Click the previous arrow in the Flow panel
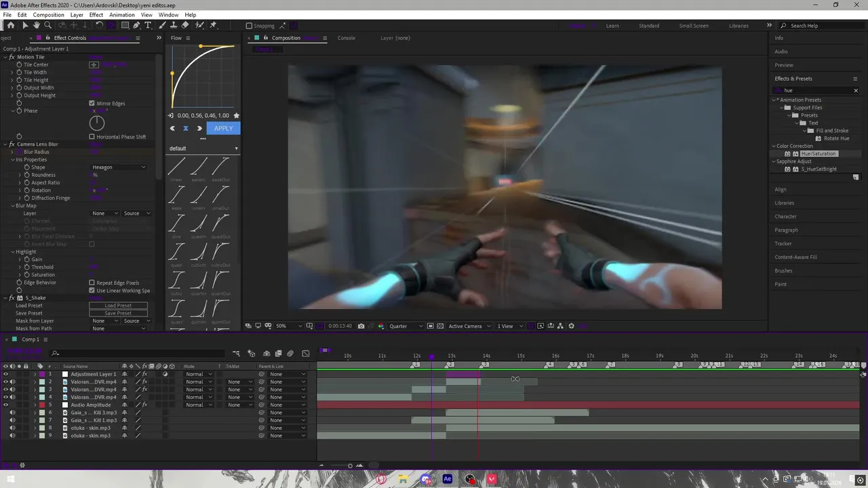Viewport: 868px width, 488px height. (172, 128)
